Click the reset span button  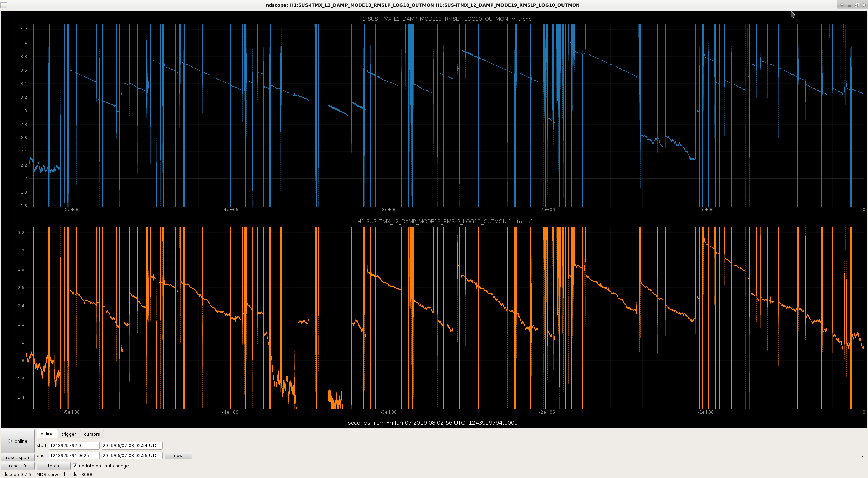click(x=18, y=457)
